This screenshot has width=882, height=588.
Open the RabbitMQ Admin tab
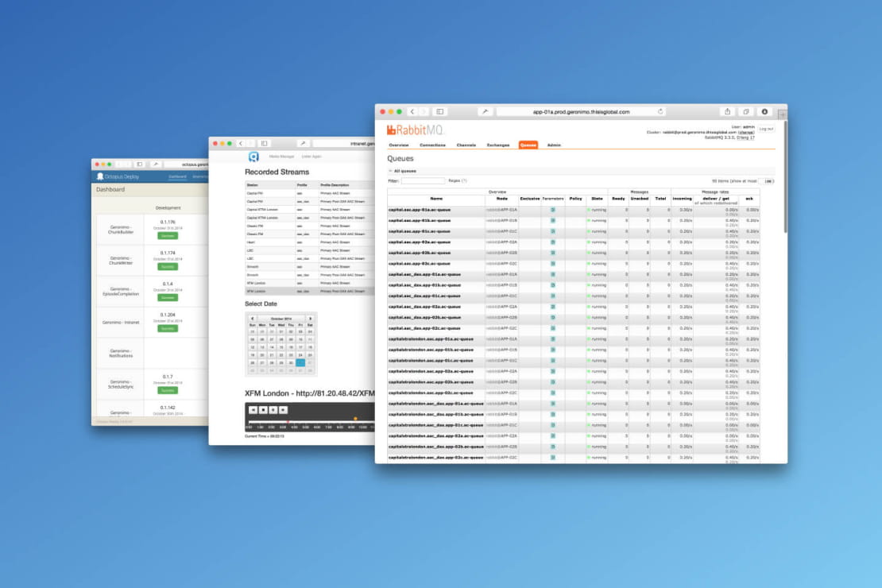click(554, 145)
